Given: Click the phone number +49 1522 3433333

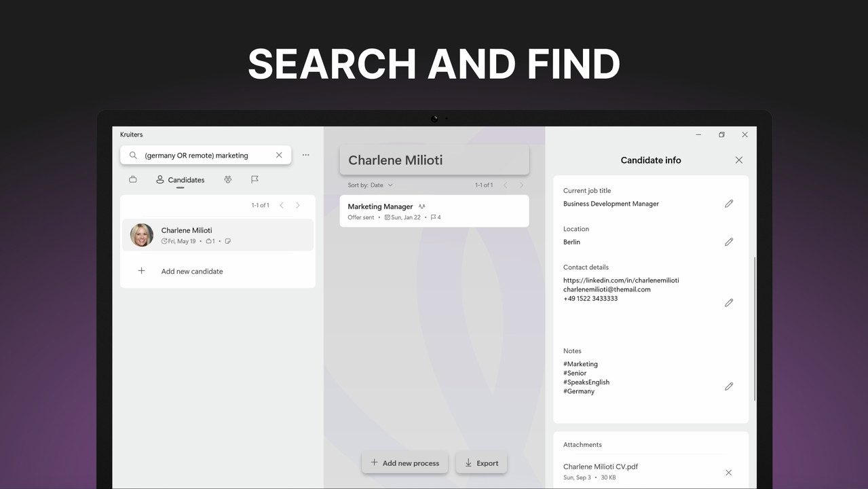Looking at the screenshot, I should point(590,298).
